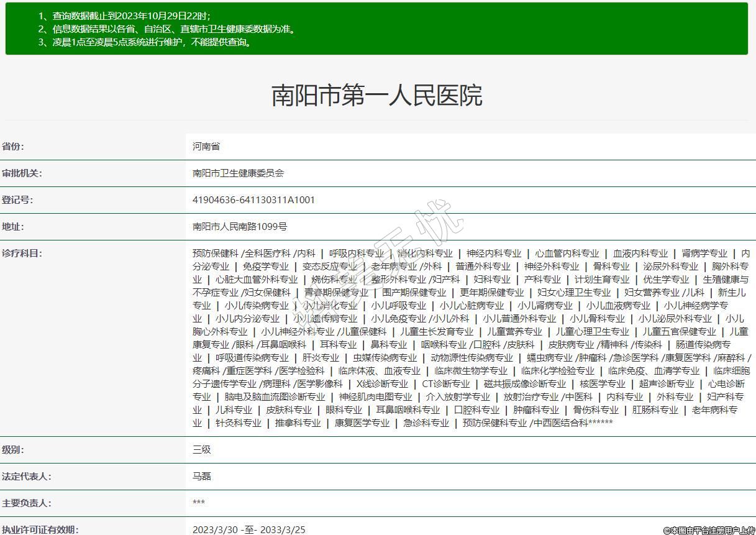Click registration number 41904636-641130311A1001
Viewport: 756px width, 535px height.
pyautogui.click(x=253, y=200)
